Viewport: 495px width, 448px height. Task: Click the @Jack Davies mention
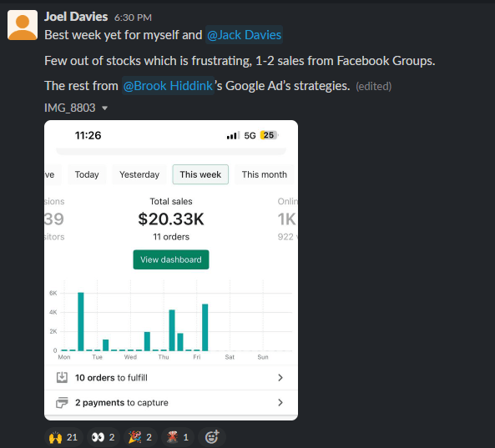point(244,35)
